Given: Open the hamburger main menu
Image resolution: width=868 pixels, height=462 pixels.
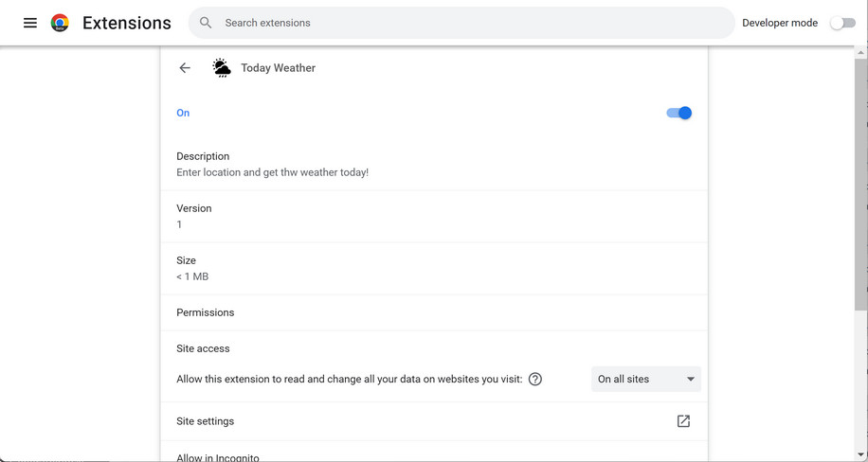Looking at the screenshot, I should click(x=30, y=23).
